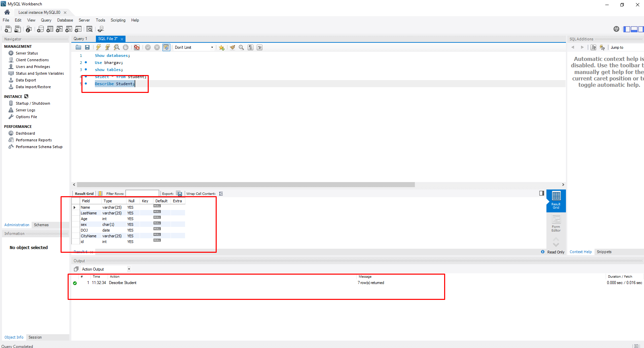Screen dimensions: 644x348
Task: Expand Data Import/Restore in Navigator
Action: tap(33, 87)
